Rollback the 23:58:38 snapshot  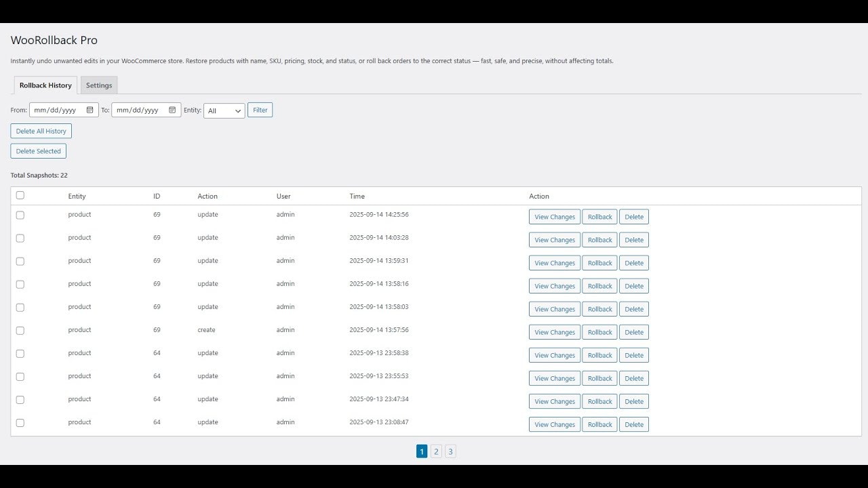599,355
